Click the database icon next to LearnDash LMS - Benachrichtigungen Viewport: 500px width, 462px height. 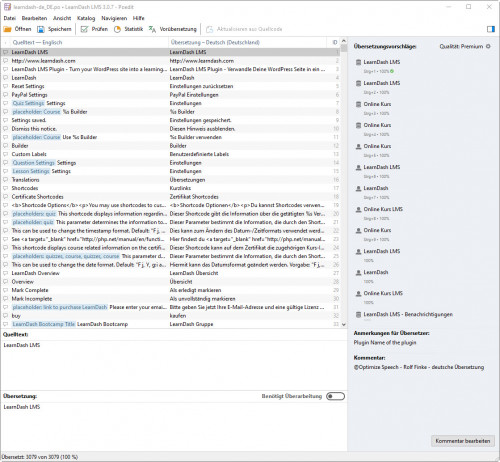(358, 314)
